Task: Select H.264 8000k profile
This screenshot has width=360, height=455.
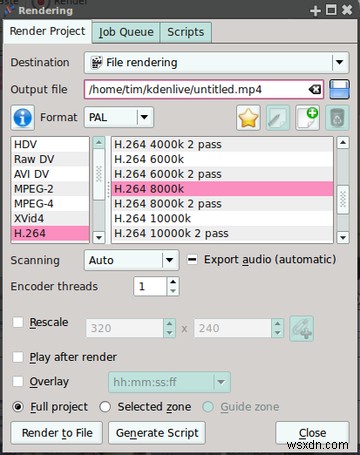Action: (x=222, y=189)
